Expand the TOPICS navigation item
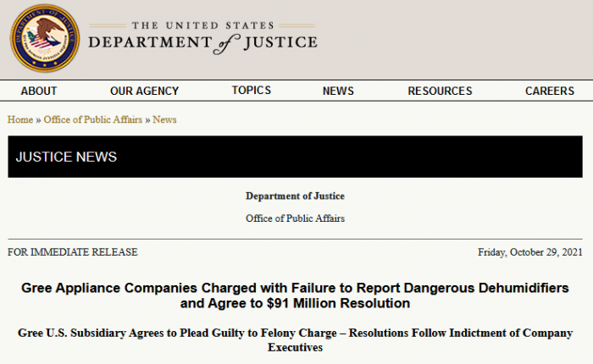 point(252,91)
